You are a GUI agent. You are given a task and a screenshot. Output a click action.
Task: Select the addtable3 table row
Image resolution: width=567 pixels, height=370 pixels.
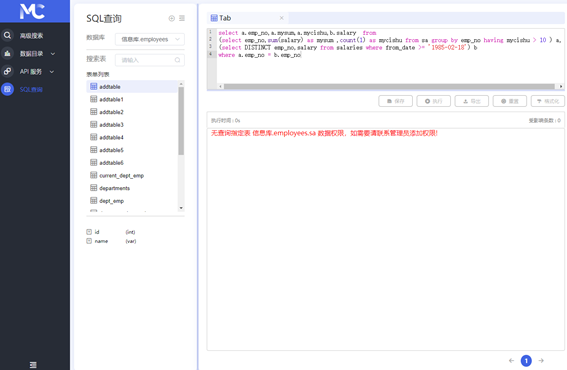click(x=132, y=124)
